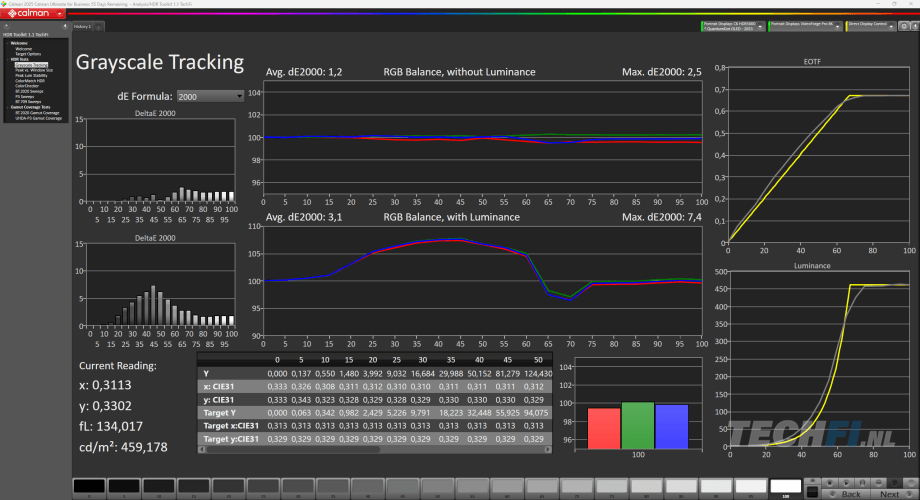Click the green bar in RGB balance chart
Viewport: 920px width, 500px height.
pos(638,425)
